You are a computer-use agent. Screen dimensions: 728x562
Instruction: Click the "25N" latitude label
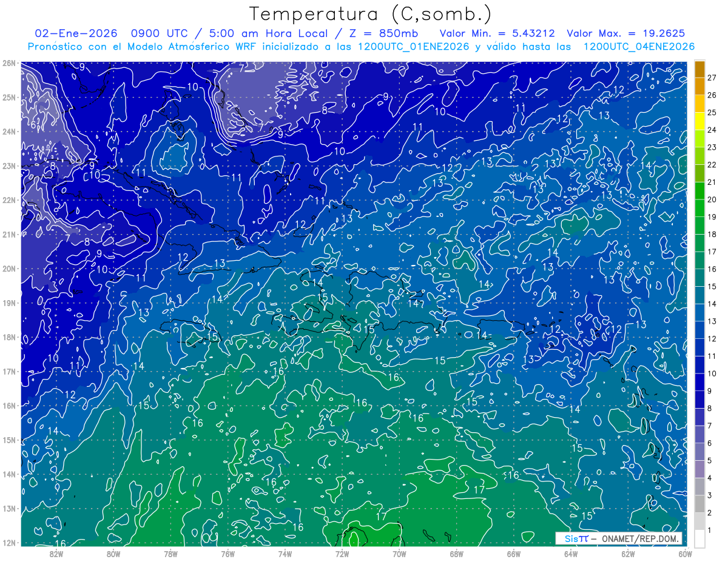coord(8,97)
